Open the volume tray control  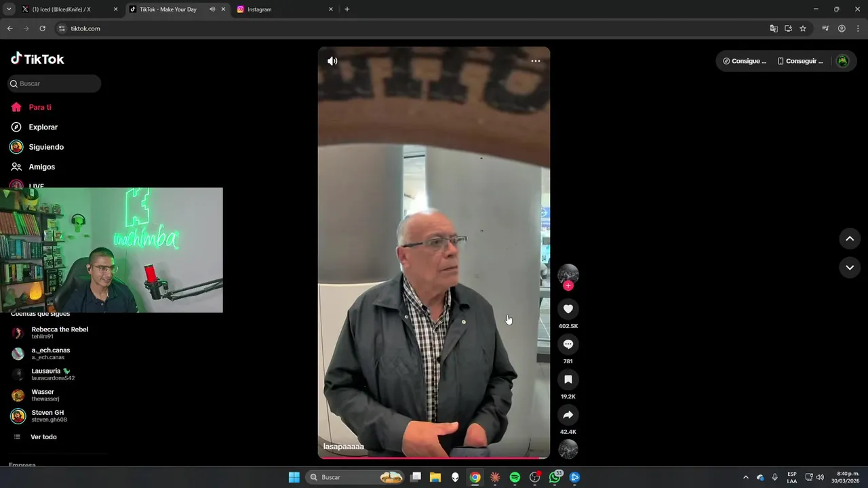coord(820,477)
